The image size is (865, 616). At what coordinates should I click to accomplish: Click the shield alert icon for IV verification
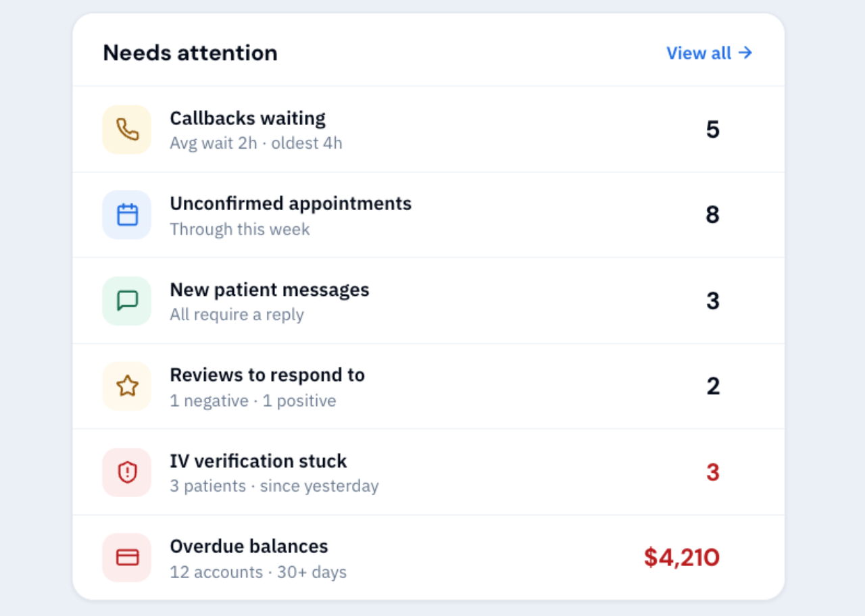127,472
